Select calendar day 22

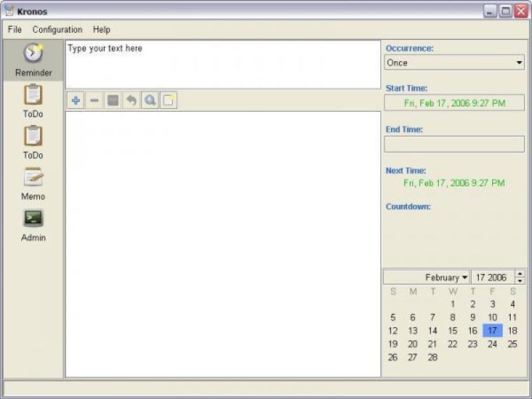coord(453,343)
